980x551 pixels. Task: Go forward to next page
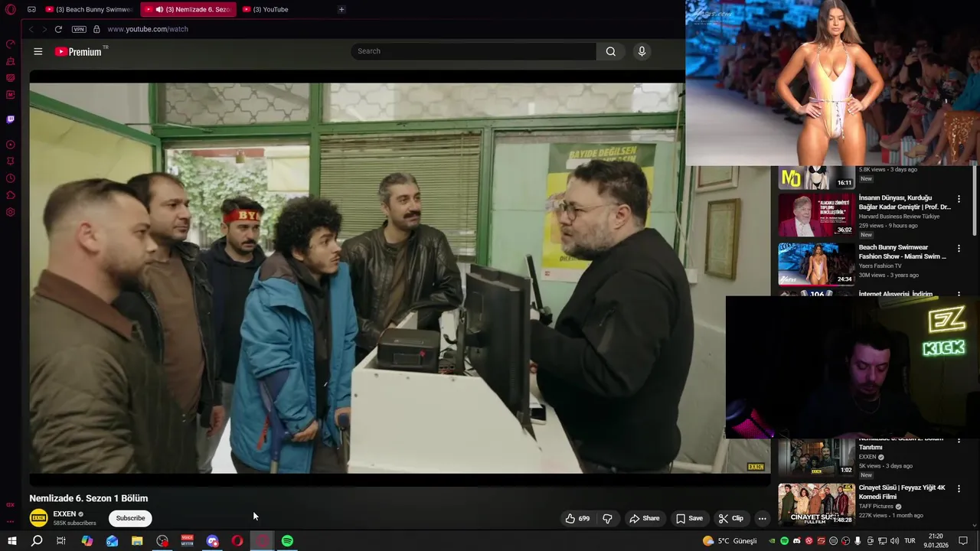(44, 29)
